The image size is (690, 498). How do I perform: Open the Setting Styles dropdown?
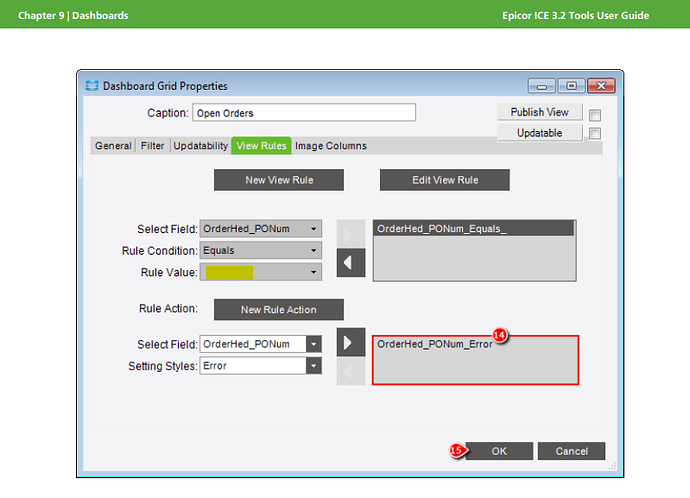point(314,366)
